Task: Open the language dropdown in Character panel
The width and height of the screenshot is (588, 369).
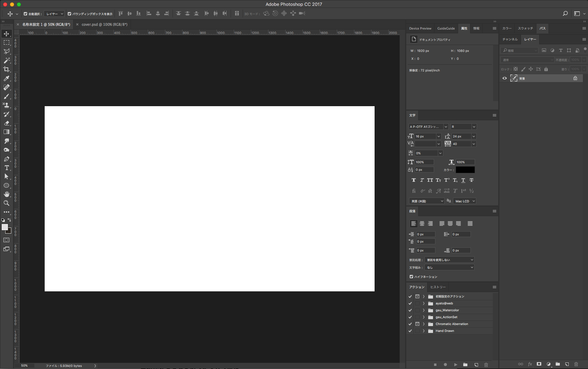Action: pos(427,201)
